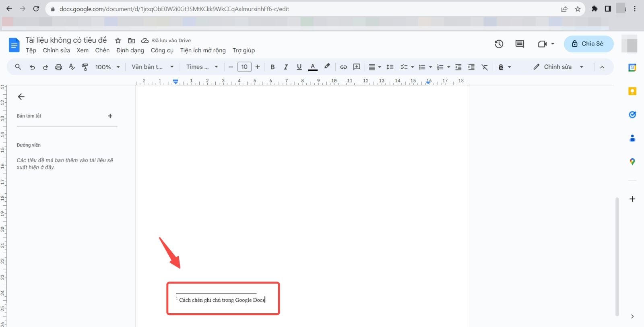Viewport: 644px width, 327px height.
Task: Open the highlight color pen
Action: [327, 66]
